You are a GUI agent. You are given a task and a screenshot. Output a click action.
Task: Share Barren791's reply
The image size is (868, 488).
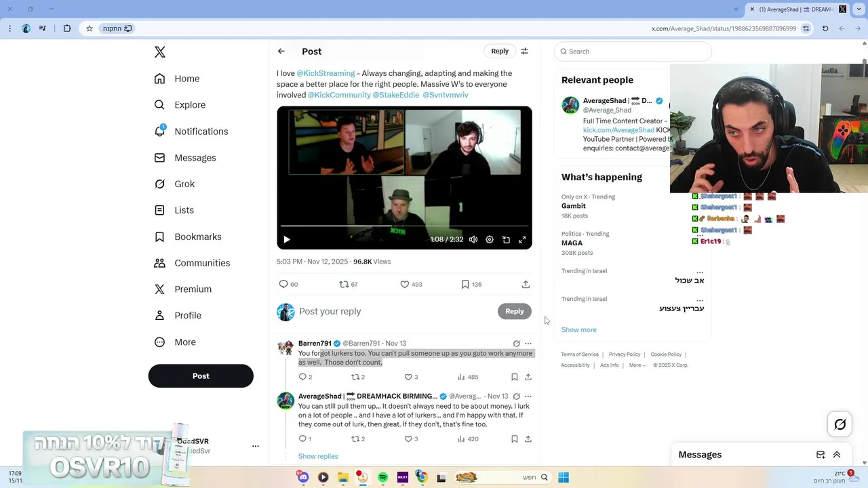click(528, 378)
